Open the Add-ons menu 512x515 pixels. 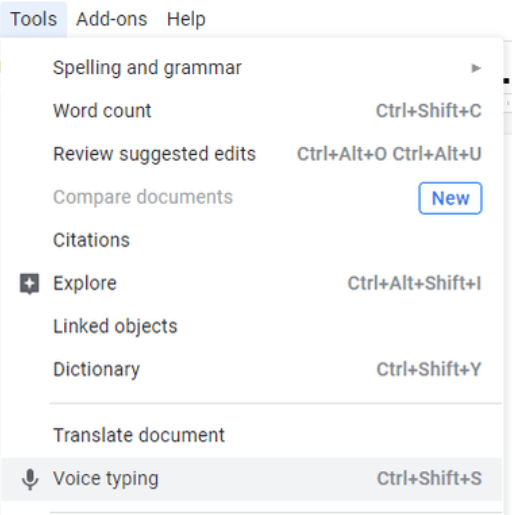click(112, 19)
